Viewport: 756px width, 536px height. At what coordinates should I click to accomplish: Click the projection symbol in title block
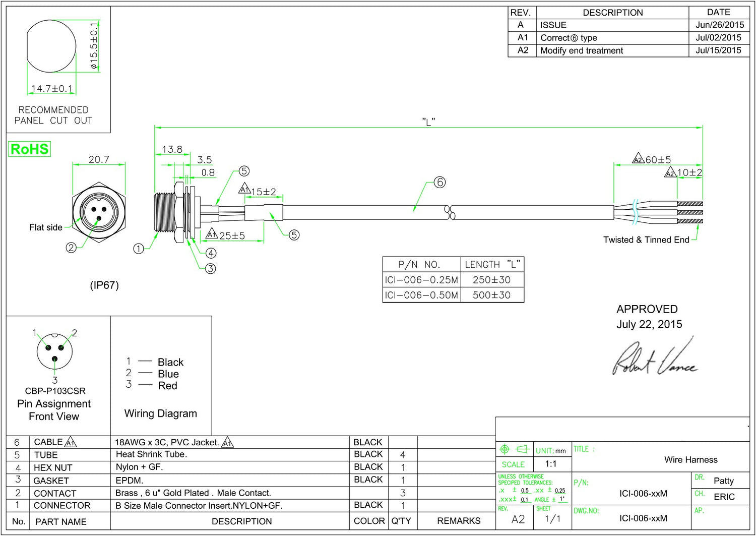pyautogui.click(x=514, y=449)
